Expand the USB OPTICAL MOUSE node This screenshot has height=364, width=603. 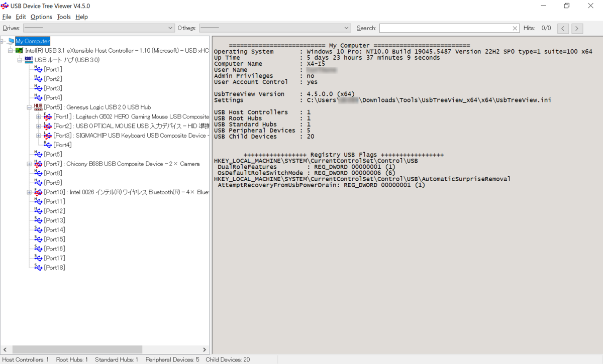39,126
